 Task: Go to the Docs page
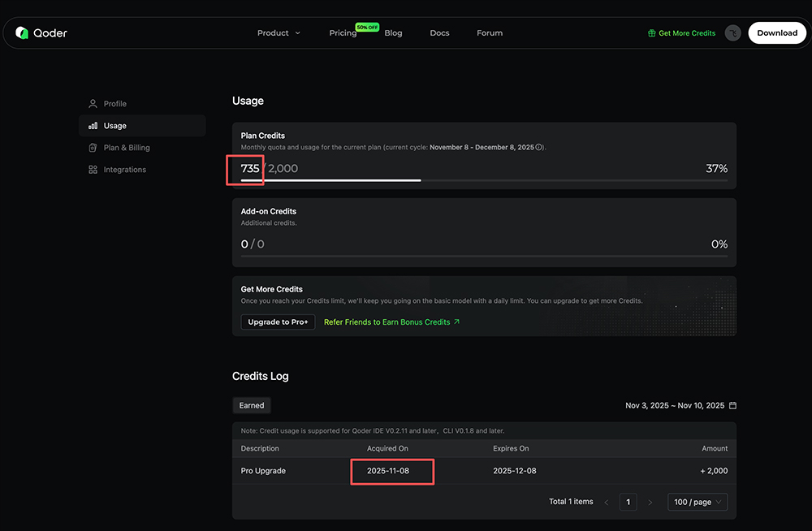[439, 33]
